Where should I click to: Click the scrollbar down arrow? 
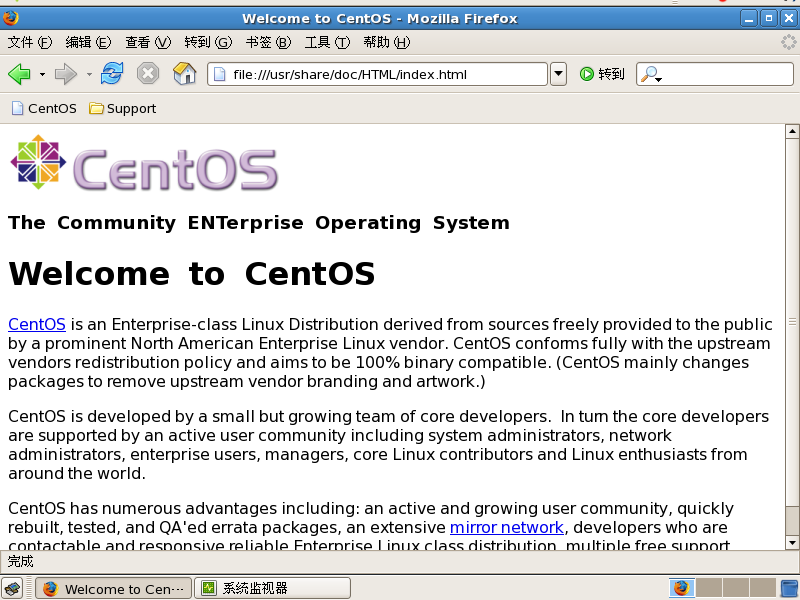pyautogui.click(x=792, y=542)
